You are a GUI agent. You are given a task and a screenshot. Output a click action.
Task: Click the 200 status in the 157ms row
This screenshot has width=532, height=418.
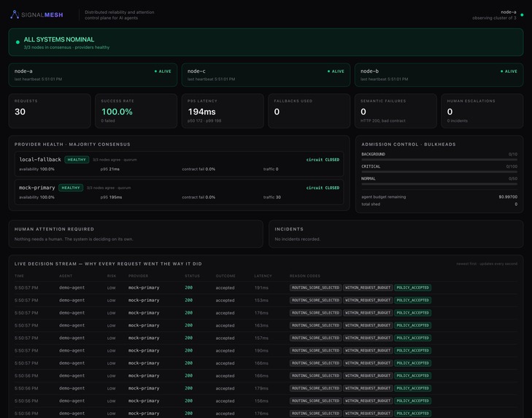[188, 338]
